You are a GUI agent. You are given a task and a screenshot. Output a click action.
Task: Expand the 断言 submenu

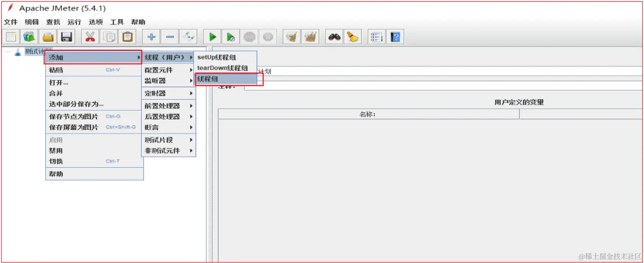coord(168,127)
